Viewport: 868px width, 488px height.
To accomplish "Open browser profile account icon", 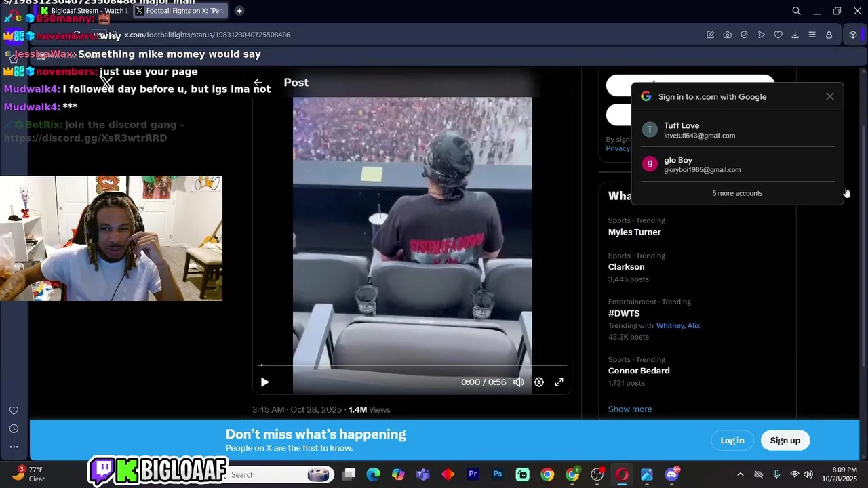I will (x=829, y=35).
